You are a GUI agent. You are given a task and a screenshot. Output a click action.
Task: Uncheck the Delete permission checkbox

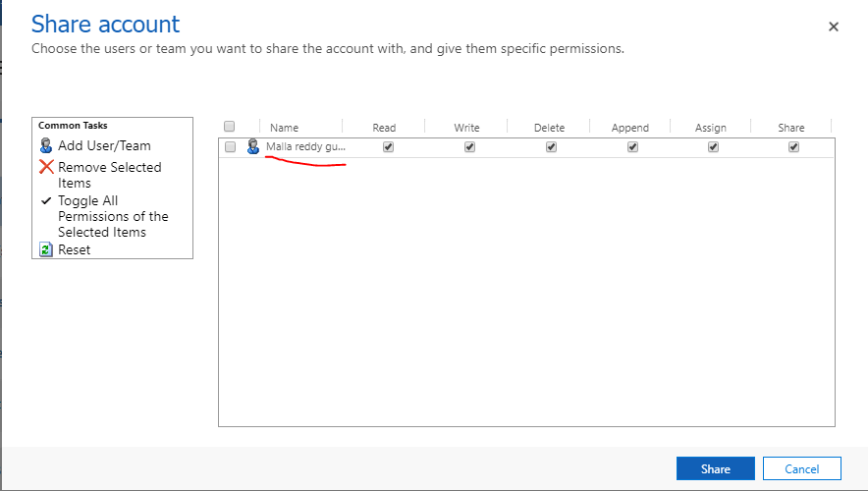point(551,146)
